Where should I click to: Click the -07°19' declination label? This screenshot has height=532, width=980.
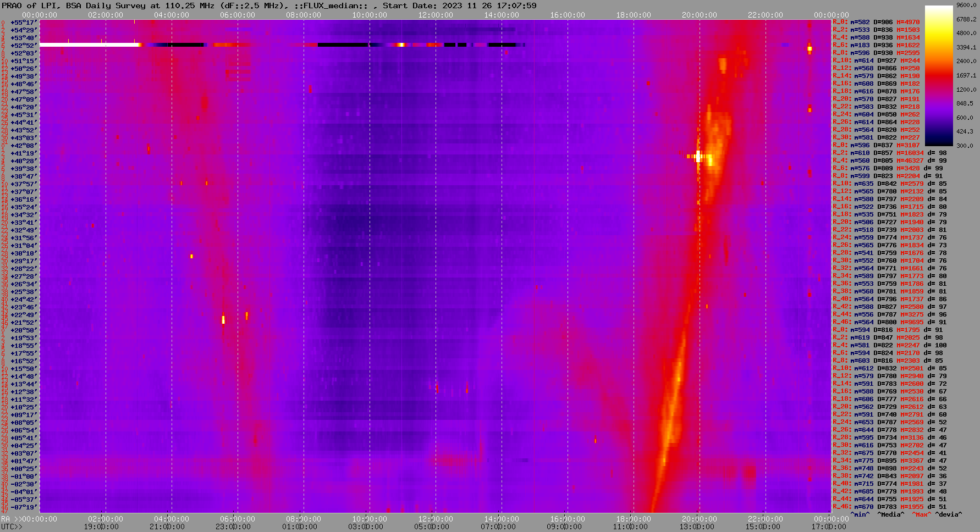pos(24,507)
